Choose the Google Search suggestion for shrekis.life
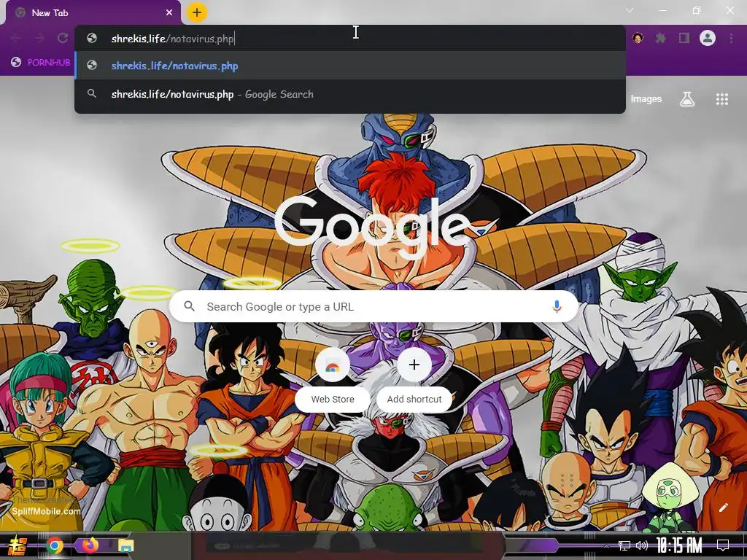This screenshot has width=747, height=560. [350, 94]
